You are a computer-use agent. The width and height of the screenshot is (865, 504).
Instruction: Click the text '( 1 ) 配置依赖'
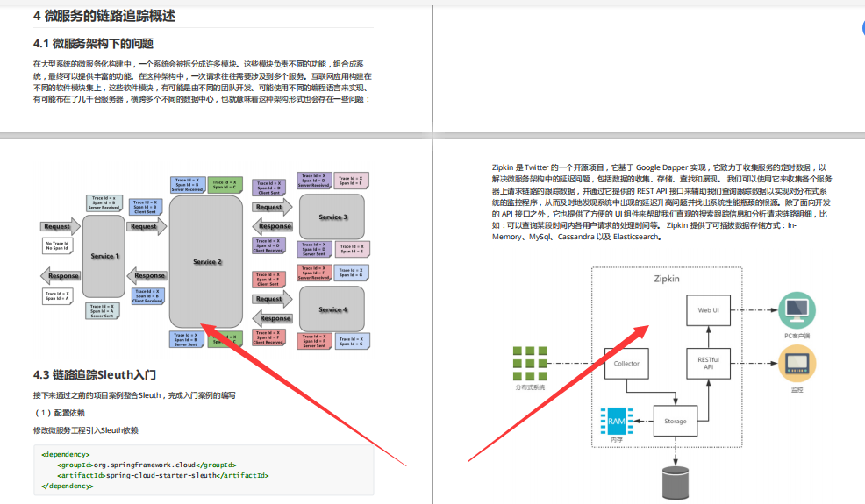[x=60, y=413]
